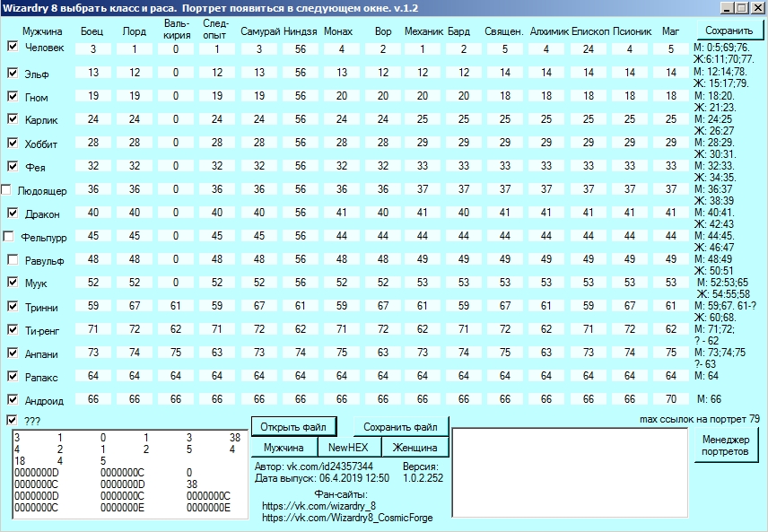
Task: Toggle the ??? checkbox
Action: coord(13,420)
